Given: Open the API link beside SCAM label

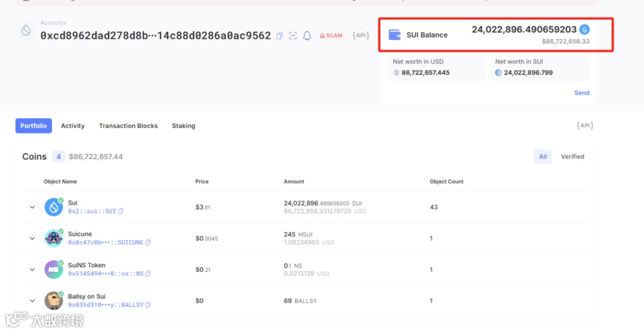Looking at the screenshot, I should [361, 35].
